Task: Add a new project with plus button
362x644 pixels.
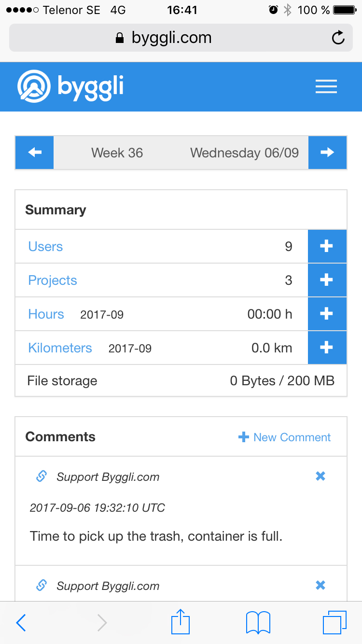Action: pyautogui.click(x=327, y=280)
